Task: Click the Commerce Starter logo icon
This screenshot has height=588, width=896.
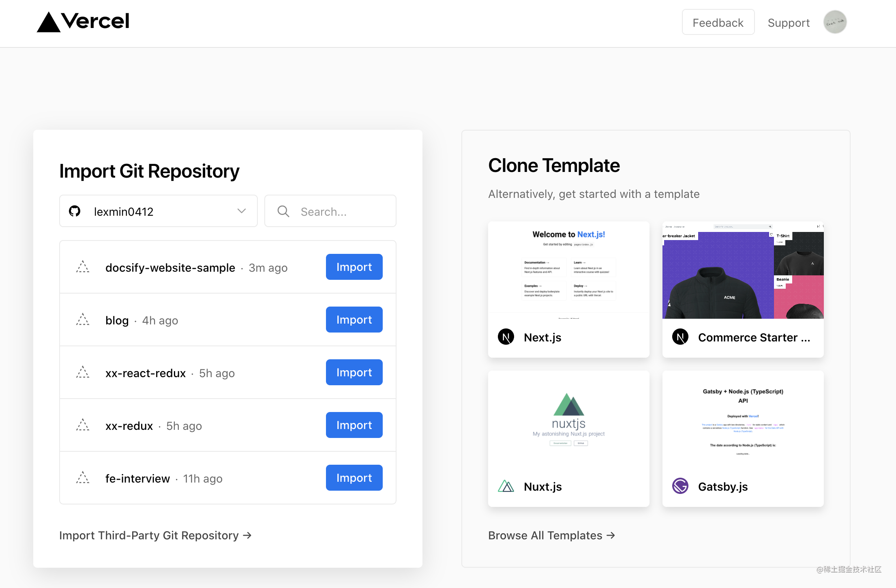Action: pos(680,337)
